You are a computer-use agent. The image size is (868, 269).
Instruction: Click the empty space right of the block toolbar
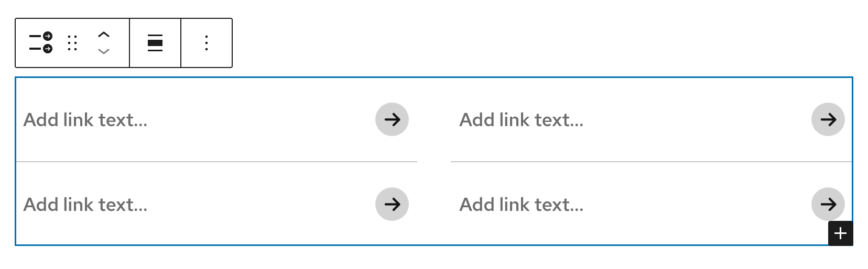point(524,43)
